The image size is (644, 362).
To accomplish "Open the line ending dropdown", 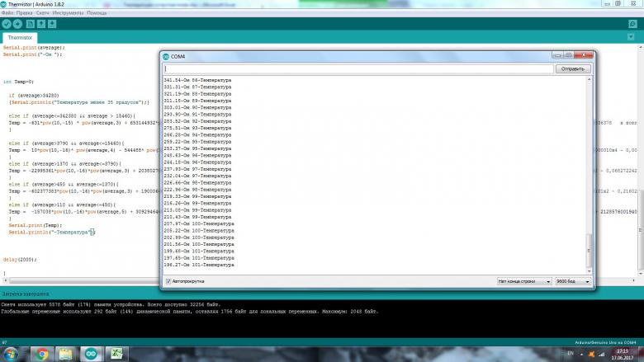I will (x=523, y=281).
